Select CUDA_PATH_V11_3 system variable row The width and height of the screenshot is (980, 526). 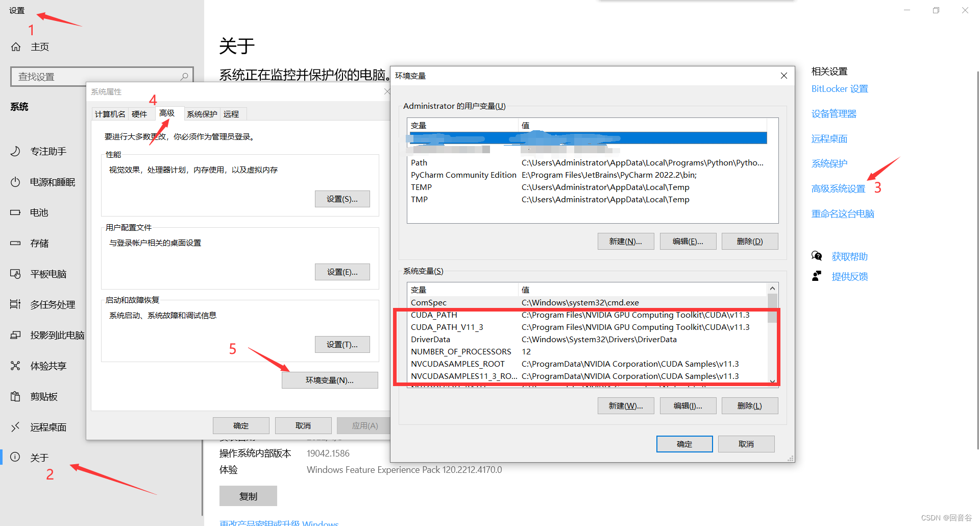tap(588, 327)
